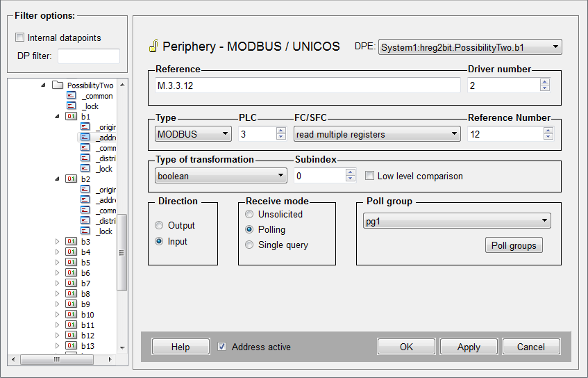Enable the Internal datapoints checkbox
The height and width of the screenshot is (378, 588).
click(19, 38)
